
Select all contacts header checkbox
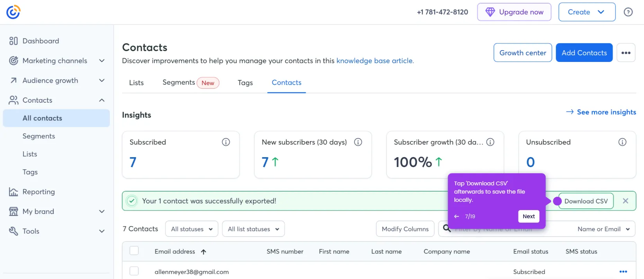[134, 251]
